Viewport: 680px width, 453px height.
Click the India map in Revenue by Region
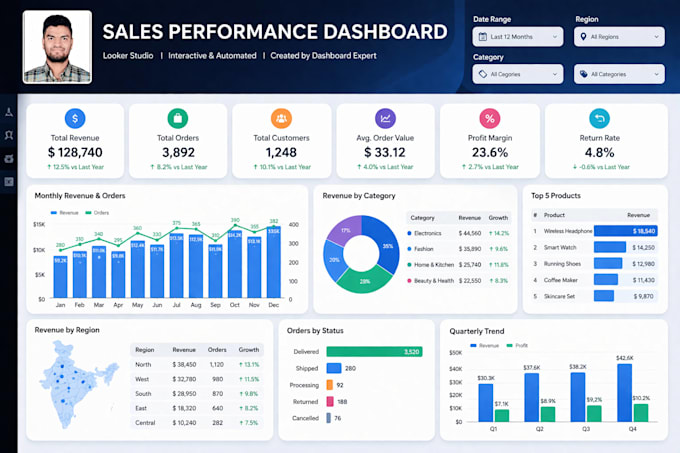click(x=78, y=384)
